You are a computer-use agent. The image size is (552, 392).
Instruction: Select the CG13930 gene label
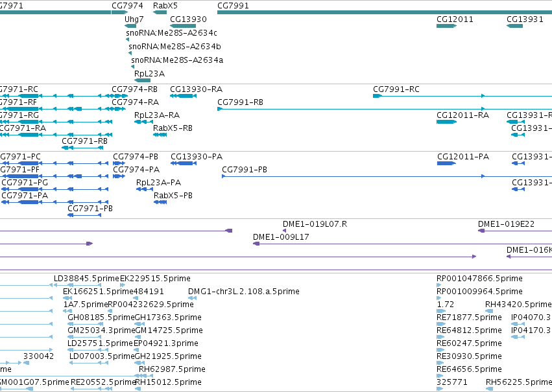pos(188,19)
